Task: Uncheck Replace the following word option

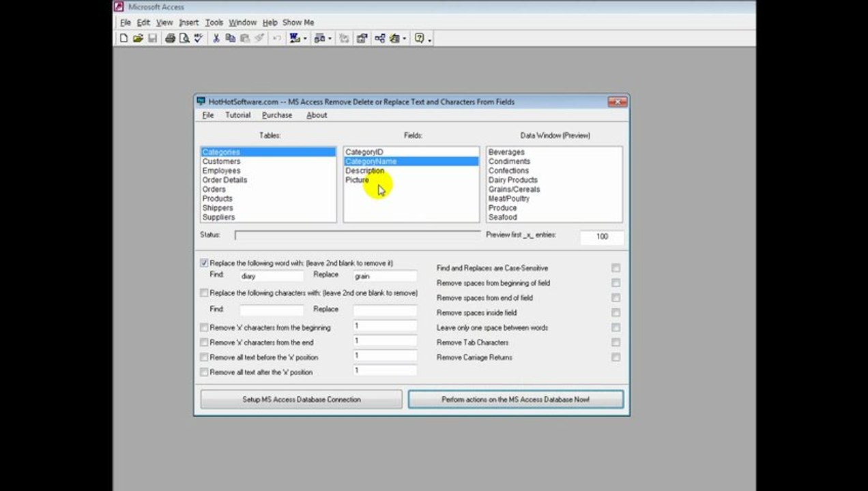Action: pos(204,263)
